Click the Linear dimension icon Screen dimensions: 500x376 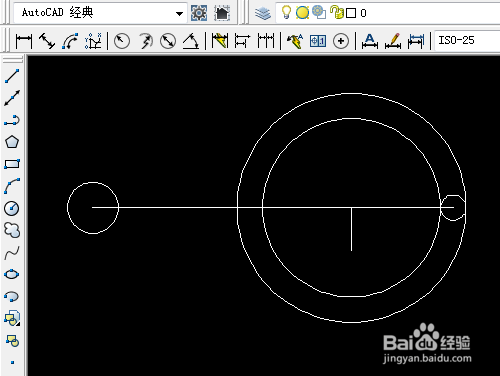click(24, 41)
